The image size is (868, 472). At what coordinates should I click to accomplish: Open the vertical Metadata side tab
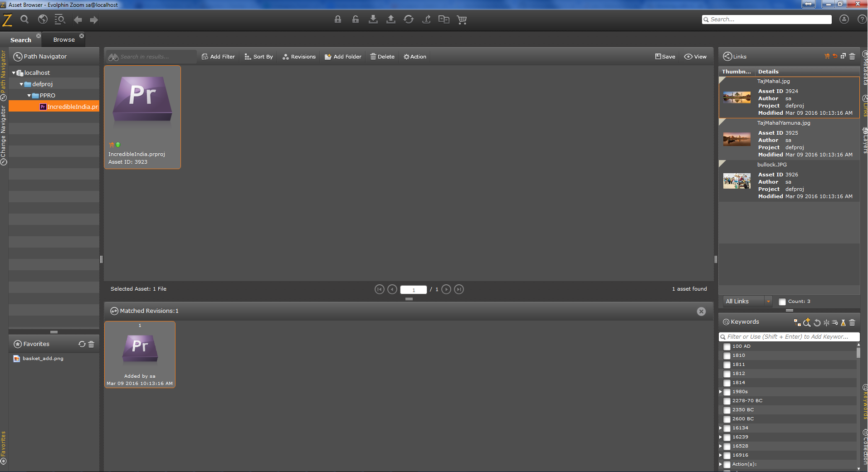[864, 69]
